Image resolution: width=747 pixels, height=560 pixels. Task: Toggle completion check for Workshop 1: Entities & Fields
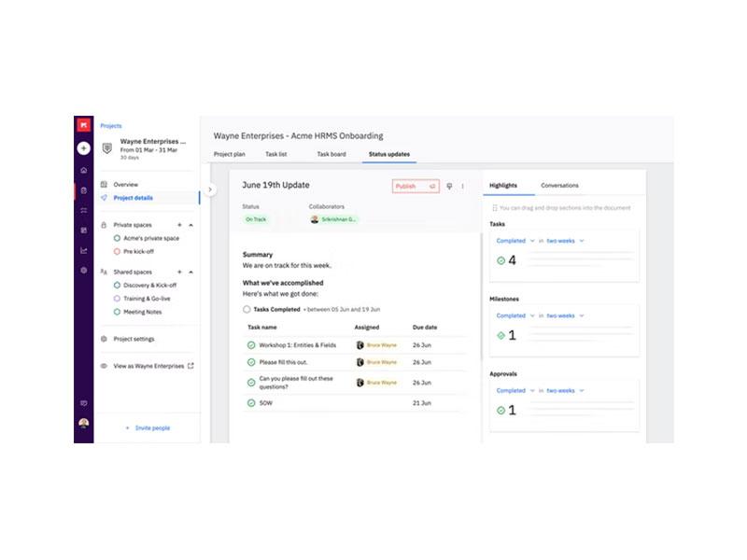coord(251,345)
